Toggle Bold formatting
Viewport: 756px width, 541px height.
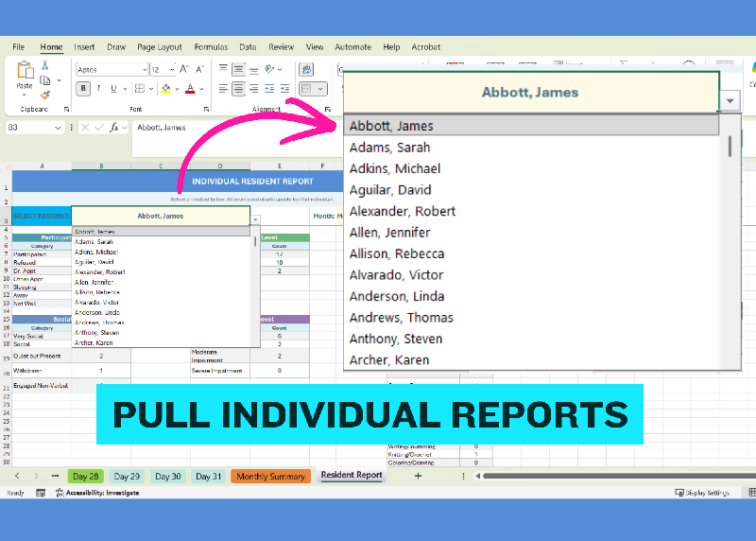coord(83,89)
